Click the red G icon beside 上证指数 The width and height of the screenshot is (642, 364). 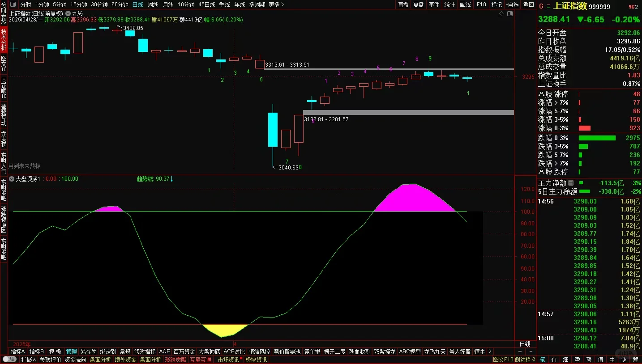pos(541,6)
